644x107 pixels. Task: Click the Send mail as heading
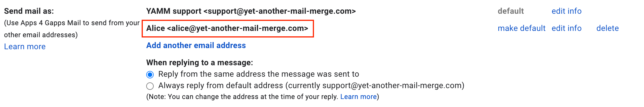click(x=29, y=11)
